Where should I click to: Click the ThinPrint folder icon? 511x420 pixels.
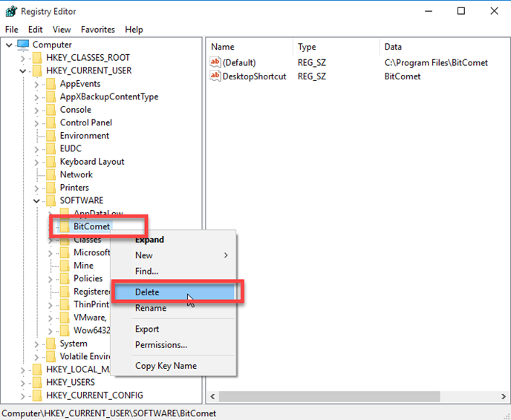pos(65,304)
